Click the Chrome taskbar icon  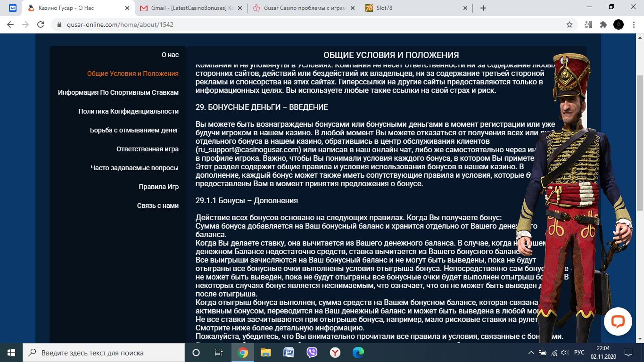(x=243, y=353)
